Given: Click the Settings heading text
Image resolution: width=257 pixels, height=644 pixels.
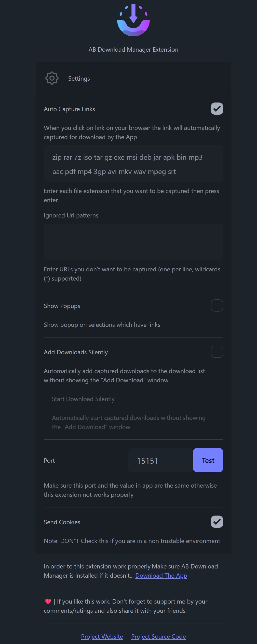Looking at the screenshot, I should click(x=79, y=79).
